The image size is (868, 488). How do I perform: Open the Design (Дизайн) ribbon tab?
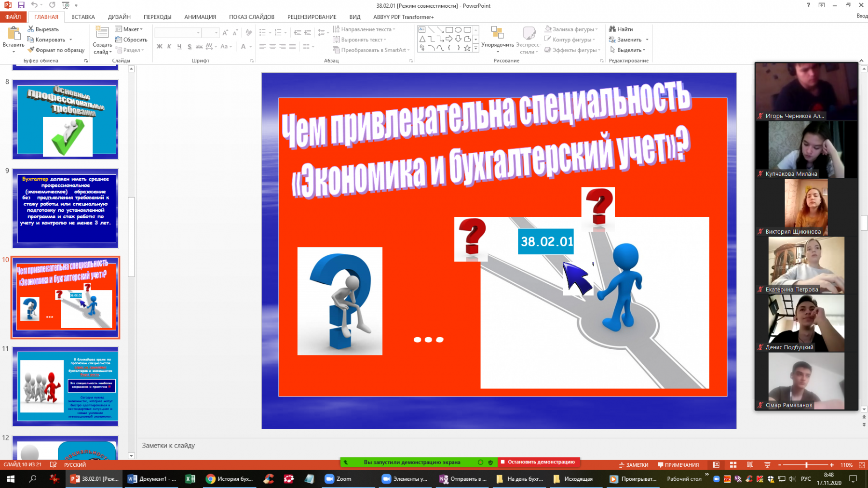tap(119, 17)
